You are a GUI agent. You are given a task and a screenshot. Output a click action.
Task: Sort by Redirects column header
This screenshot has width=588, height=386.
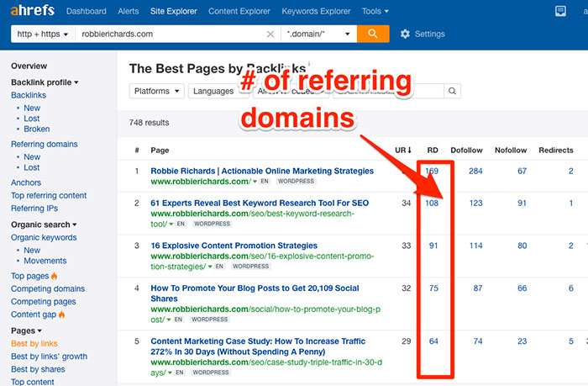click(x=556, y=151)
